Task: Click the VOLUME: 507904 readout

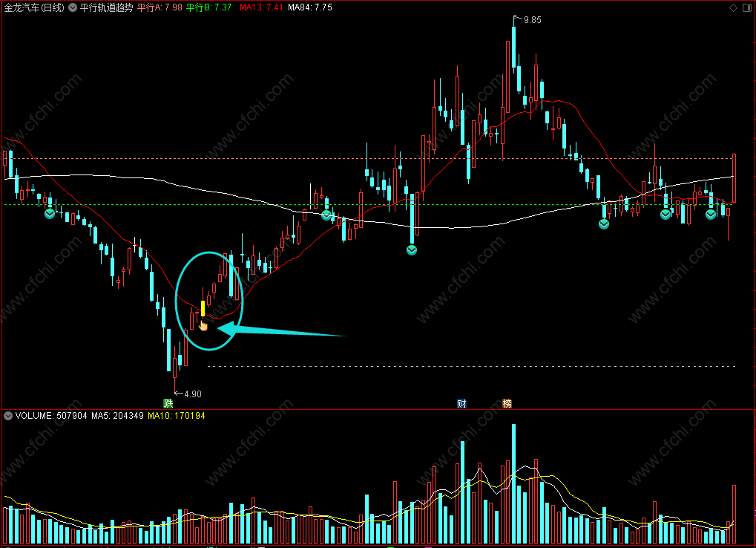Action: pyautogui.click(x=51, y=416)
